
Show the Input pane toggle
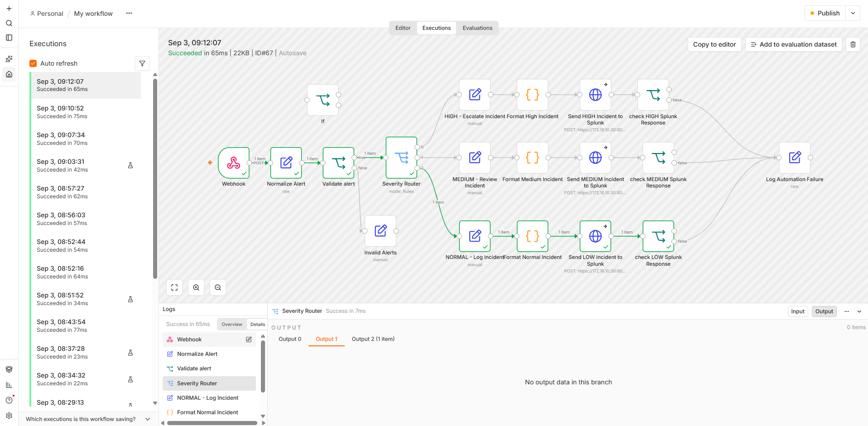(798, 311)
